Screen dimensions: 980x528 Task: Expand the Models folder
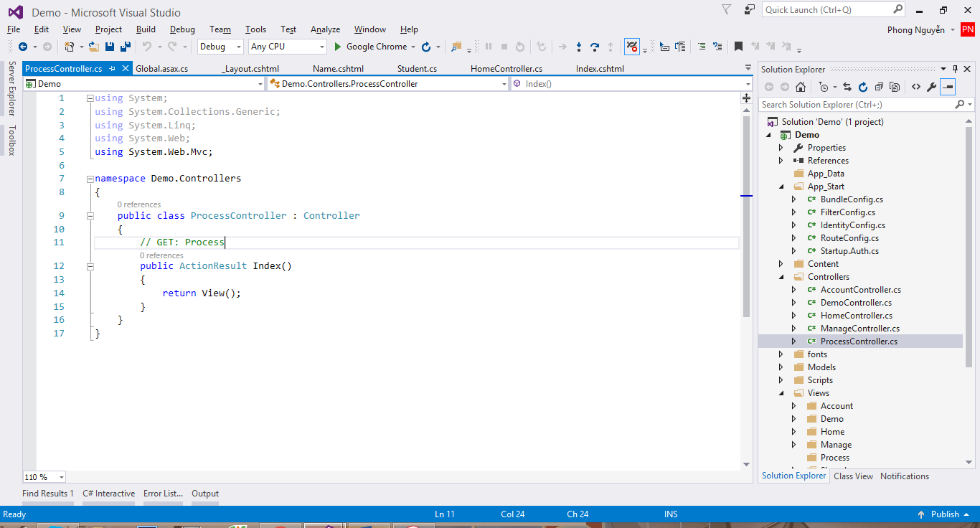781,367
